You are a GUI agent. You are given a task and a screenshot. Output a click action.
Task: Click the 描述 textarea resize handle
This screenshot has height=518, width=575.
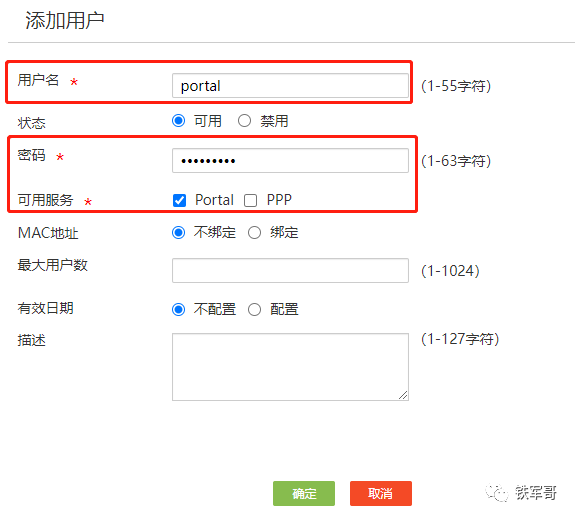(x=403, y=395)
